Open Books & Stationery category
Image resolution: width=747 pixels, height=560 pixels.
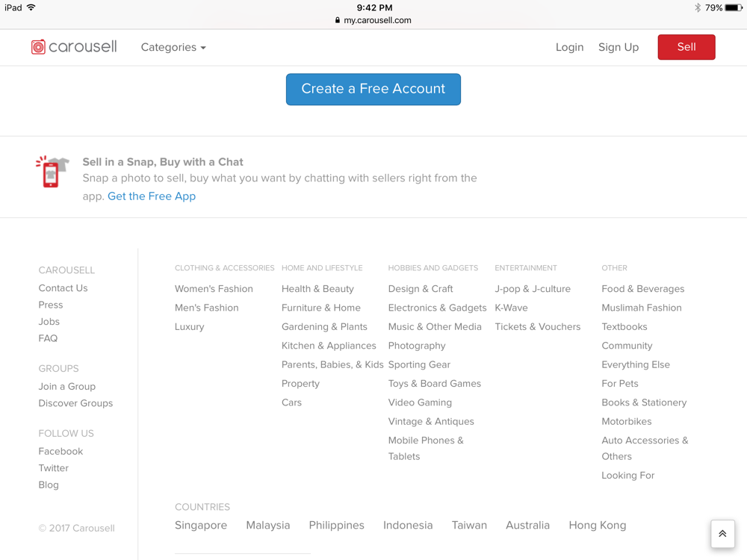pos(644,402)
